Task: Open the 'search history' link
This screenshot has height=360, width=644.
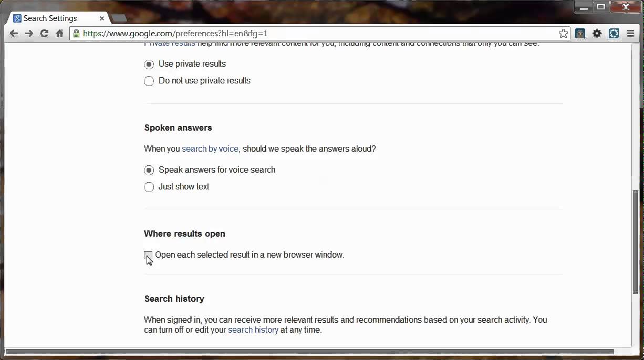Action: click(x=253, y=330)
